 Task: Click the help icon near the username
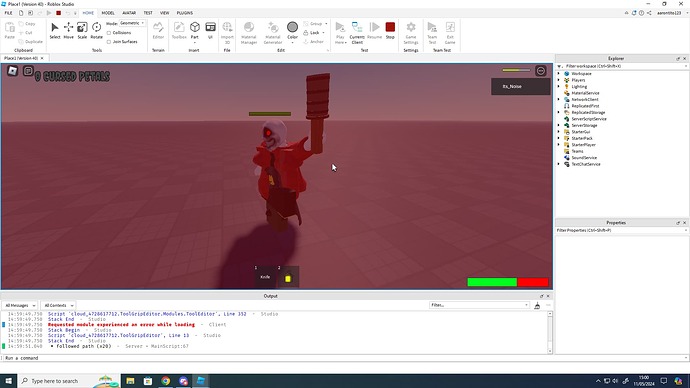[642, 13]
